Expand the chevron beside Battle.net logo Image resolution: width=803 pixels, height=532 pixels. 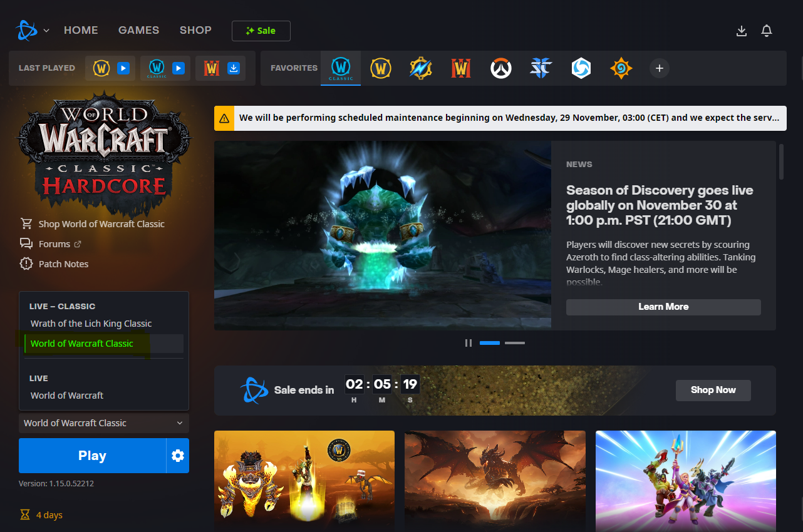pos(47,30)
